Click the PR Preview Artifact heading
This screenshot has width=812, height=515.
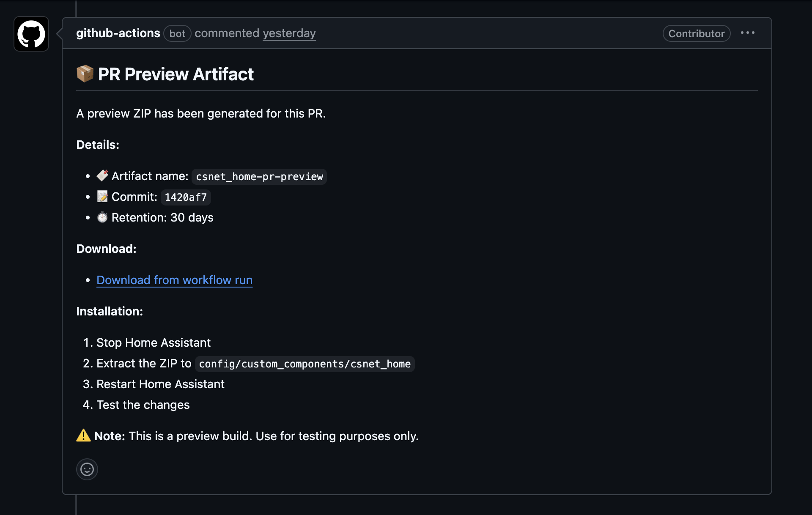tap(175, 74)
